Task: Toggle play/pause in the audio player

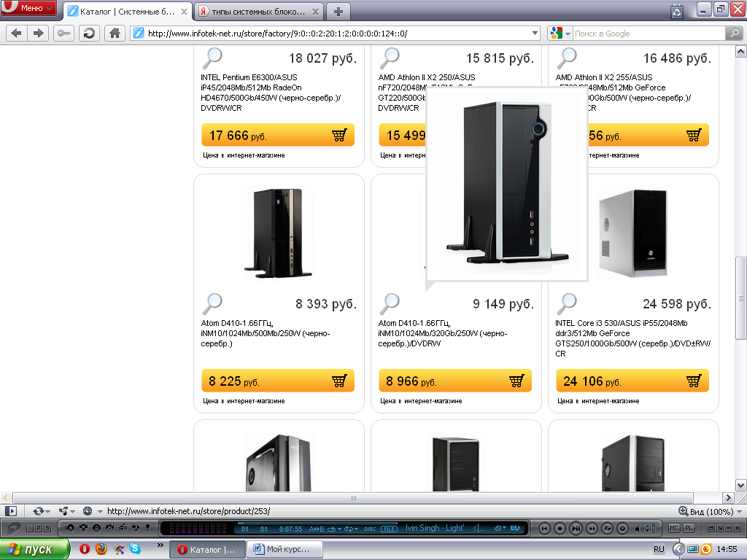Action: 576,528
